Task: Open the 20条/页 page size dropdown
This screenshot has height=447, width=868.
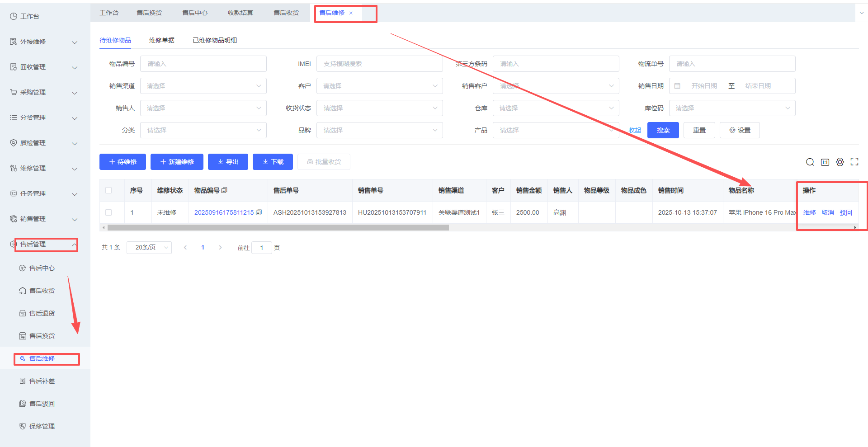Action: [x=149, y=248]
